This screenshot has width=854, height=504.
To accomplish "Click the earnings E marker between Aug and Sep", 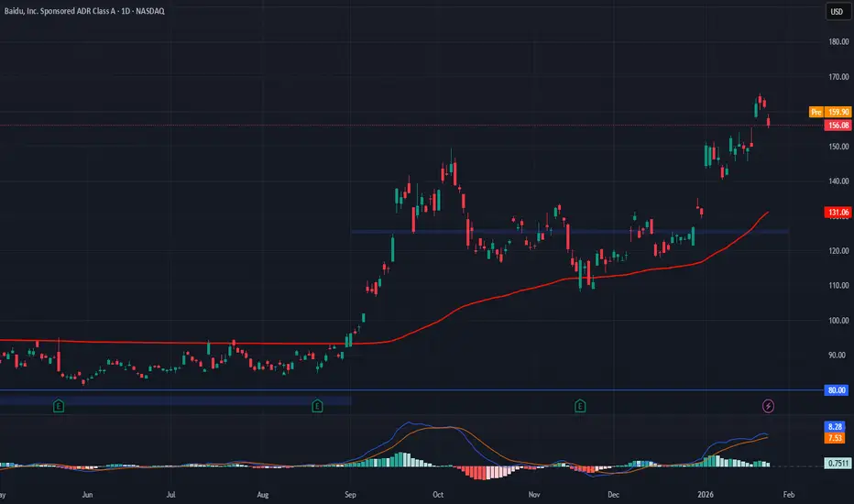I will [318, 406].
